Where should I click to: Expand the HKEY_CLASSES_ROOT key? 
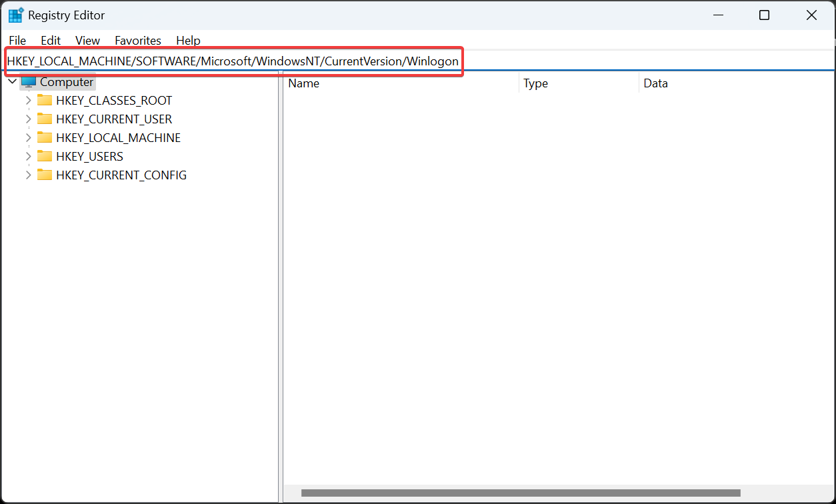click(28, 101)
